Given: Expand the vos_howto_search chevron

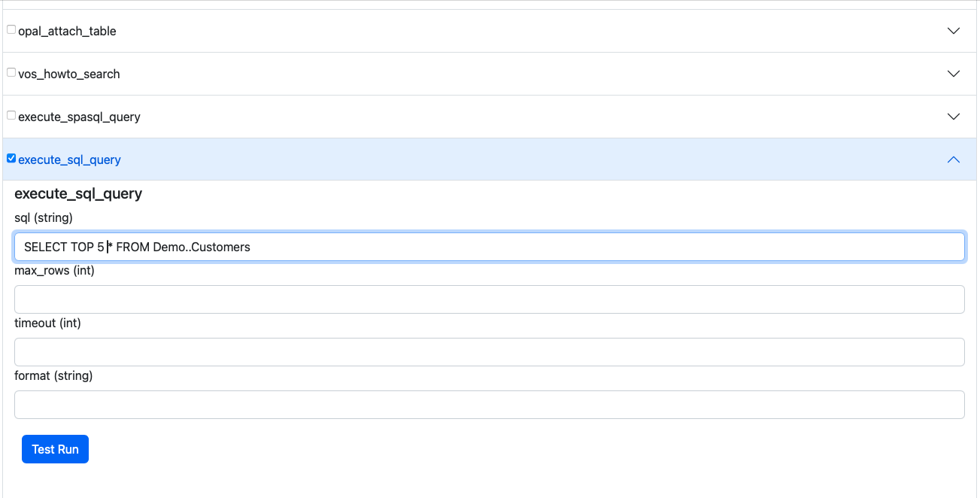Looking at the screenshot, I should [x=954, y=74].
